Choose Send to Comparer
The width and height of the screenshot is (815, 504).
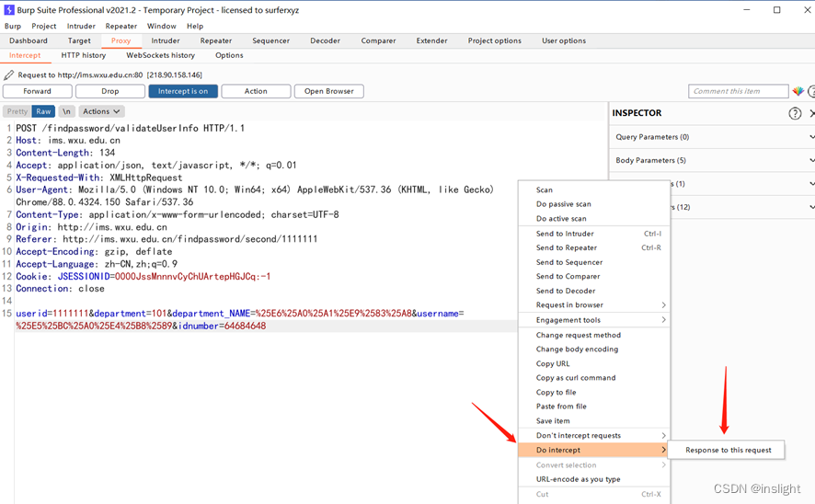click(x=594, y=277)
